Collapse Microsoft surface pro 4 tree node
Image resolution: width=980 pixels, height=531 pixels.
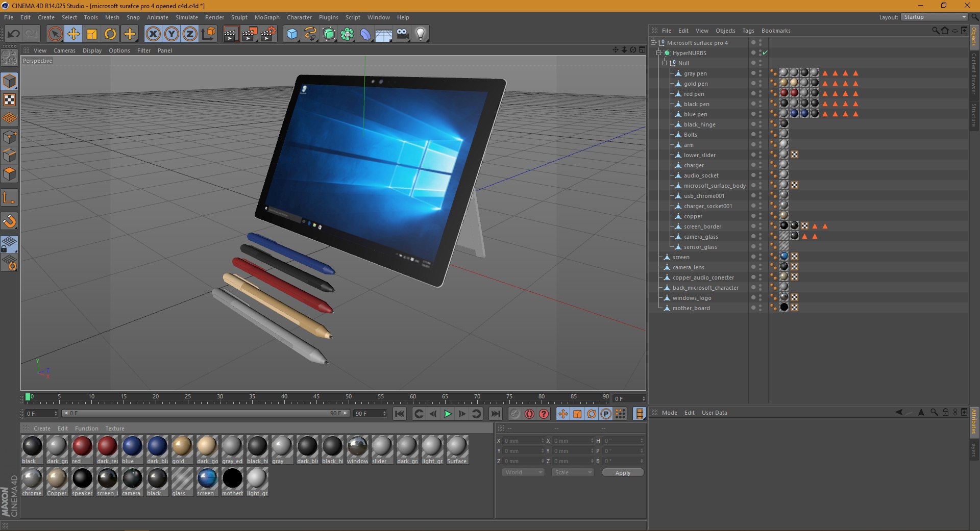[x=653, y=42]
